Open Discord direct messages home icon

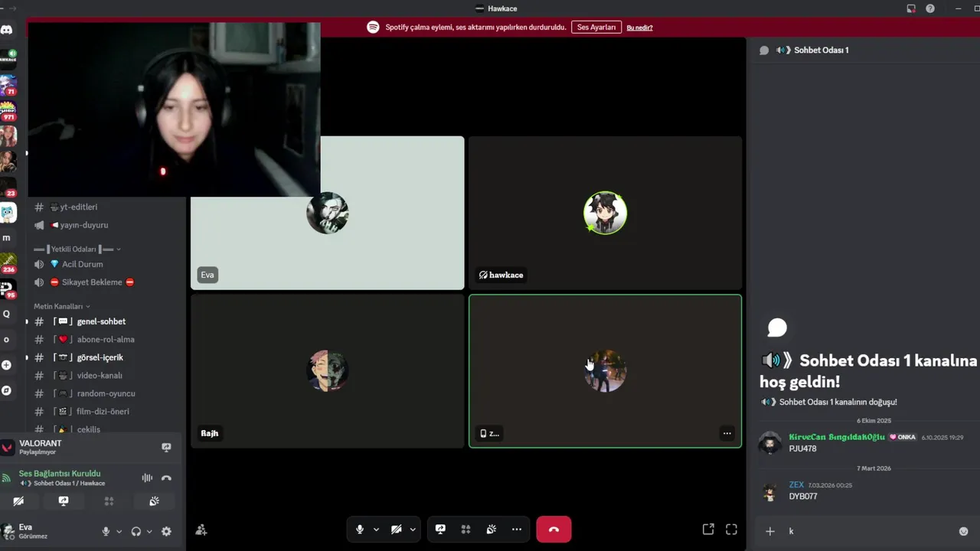pos(7,30)
